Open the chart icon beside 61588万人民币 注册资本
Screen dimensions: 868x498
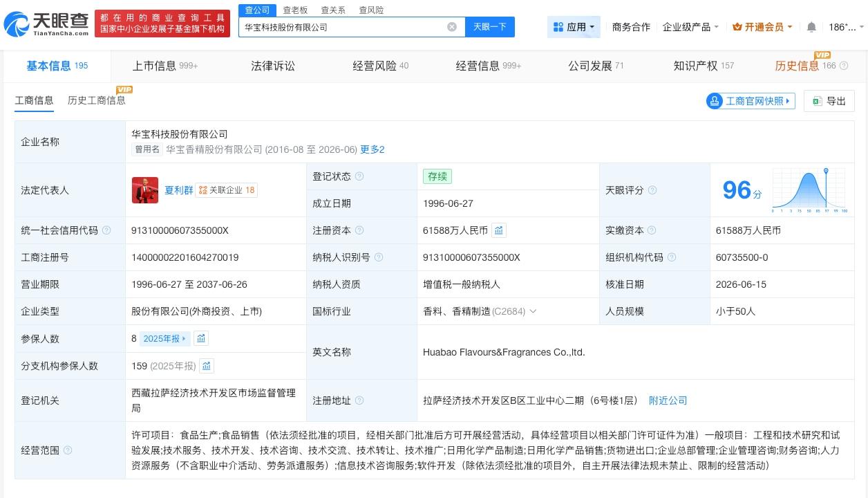(x=499, y=230)
